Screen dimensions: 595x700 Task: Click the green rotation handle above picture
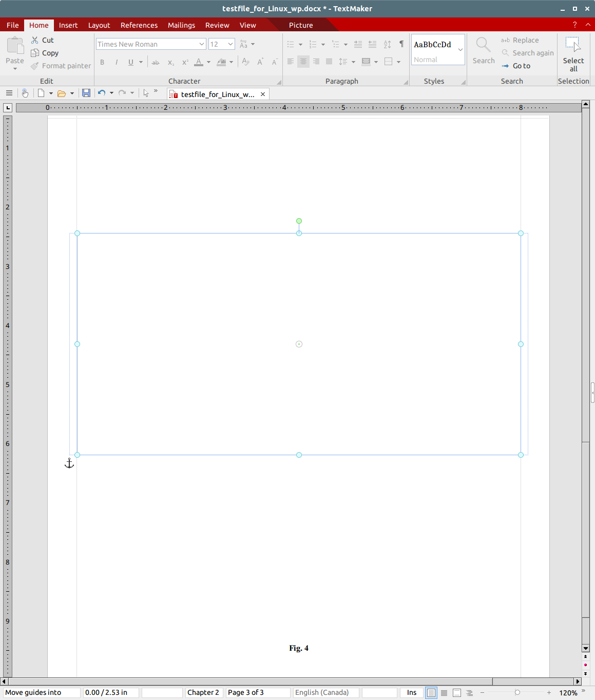[299, 221]
